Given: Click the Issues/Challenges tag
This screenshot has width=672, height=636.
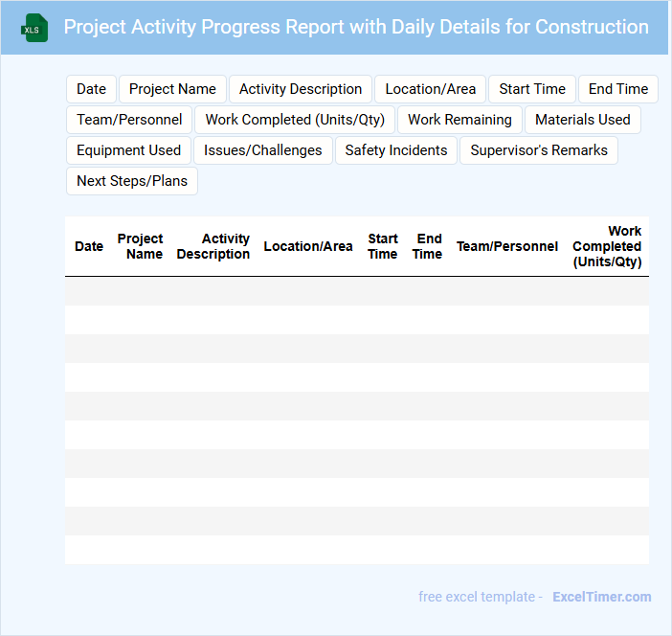Looking at the screenshot, I should point(262,150).
